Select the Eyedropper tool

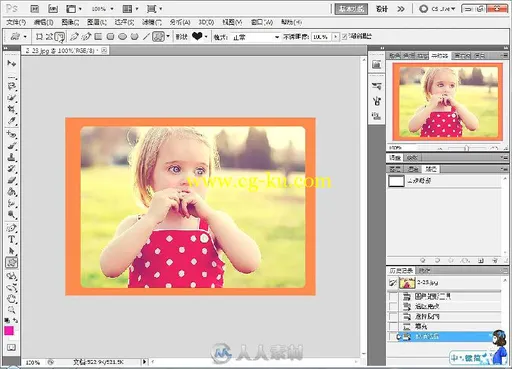pyautogui.click(x=11, y=121)
